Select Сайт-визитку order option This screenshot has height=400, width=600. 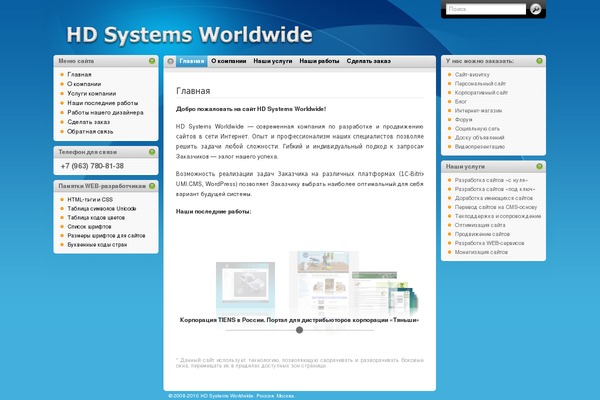(x=472, y=74)
